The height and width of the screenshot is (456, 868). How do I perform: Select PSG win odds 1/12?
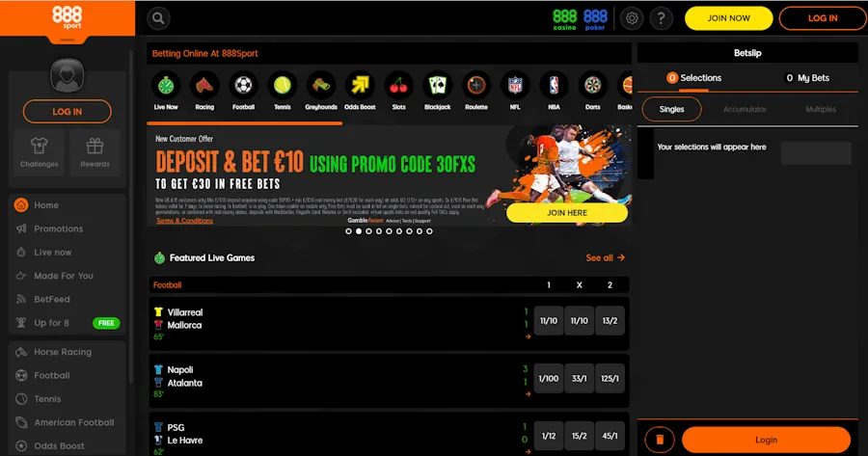[549, 436]
